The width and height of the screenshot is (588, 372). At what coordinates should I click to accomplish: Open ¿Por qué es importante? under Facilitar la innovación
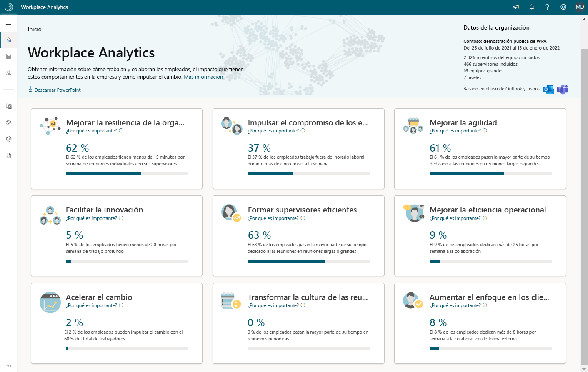(x=92, y=218)
